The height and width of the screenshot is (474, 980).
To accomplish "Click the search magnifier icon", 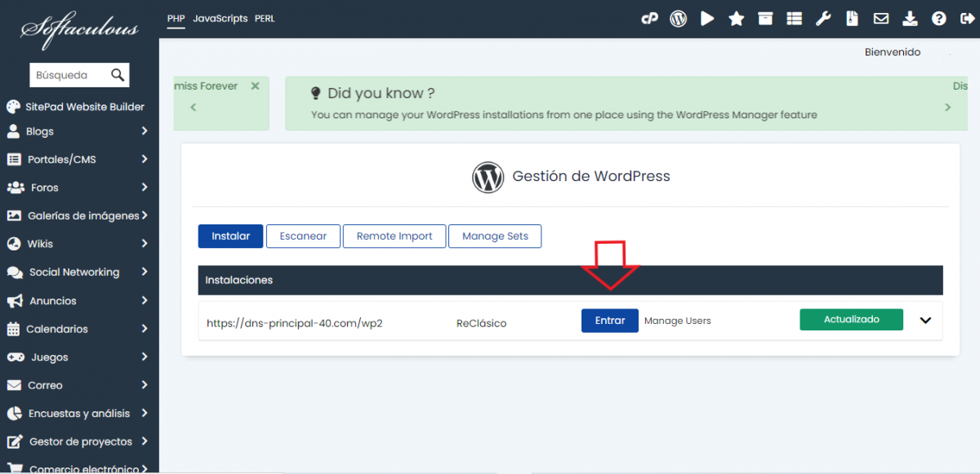I will click(118, 75).
